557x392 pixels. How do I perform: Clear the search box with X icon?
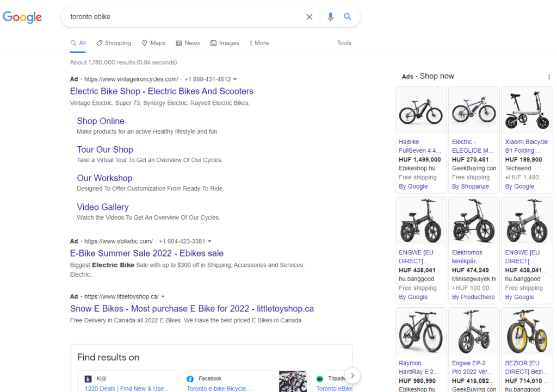tap(310, 17)
